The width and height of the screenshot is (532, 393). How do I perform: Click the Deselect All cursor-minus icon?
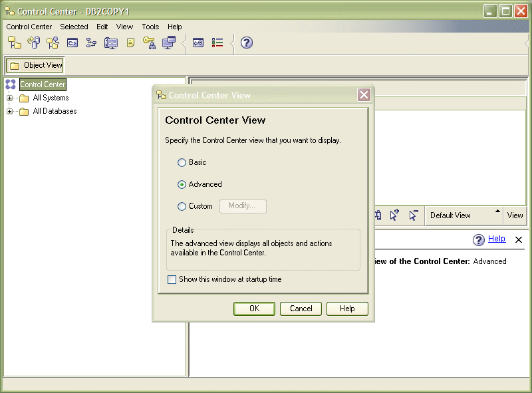(x=414, y=215)
